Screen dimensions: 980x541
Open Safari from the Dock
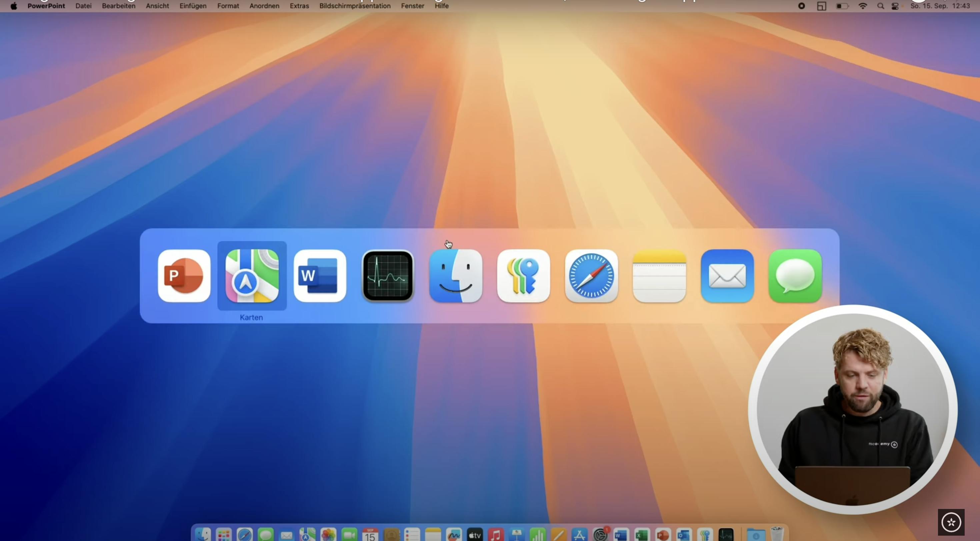pos(245,534)
